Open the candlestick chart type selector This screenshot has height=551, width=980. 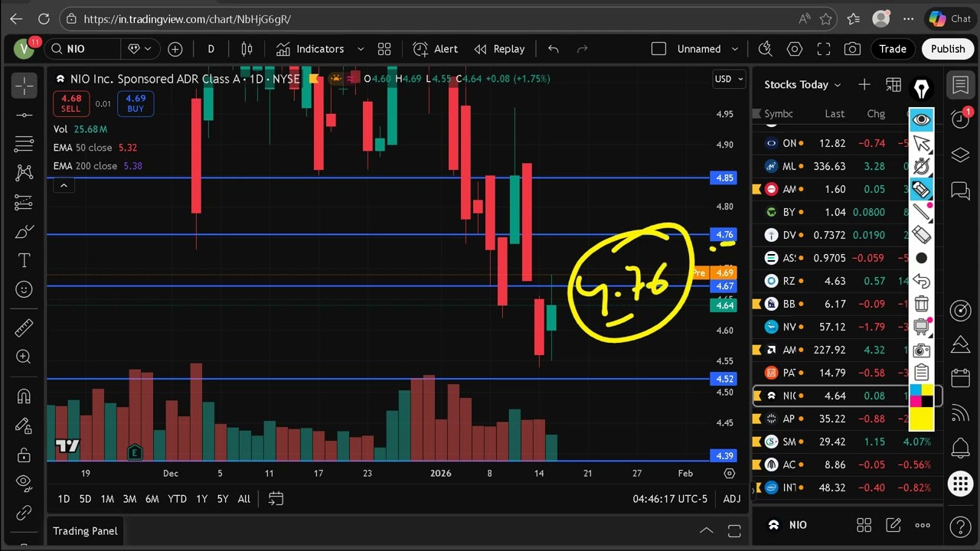(x=247, y=49)
